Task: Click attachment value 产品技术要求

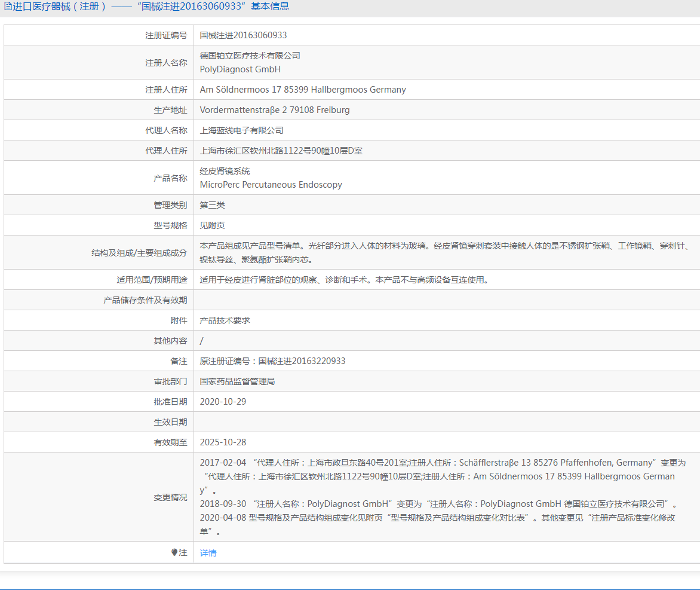Action: [x=225, y=320]
